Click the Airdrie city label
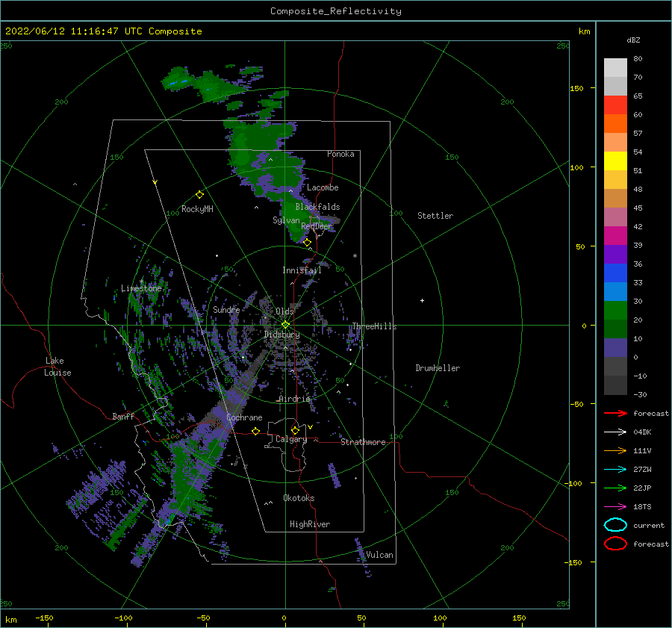Viewport: 672px width, 628px height. tap(294, 399)
